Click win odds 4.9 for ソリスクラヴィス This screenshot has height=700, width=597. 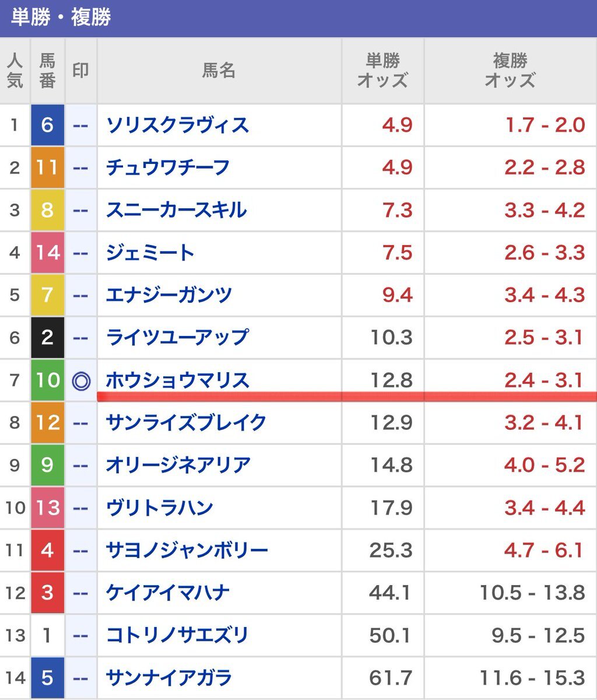[398, 125]
